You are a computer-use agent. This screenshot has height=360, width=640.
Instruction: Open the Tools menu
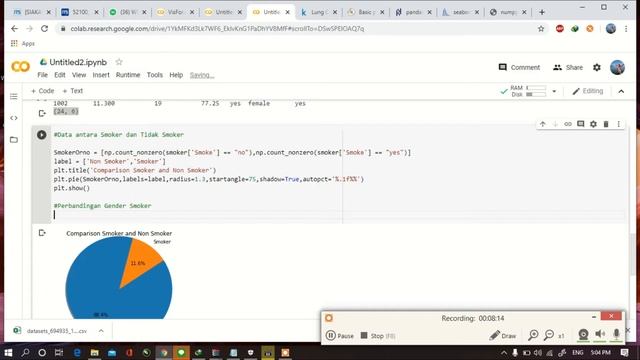click(x=155, y=75)
